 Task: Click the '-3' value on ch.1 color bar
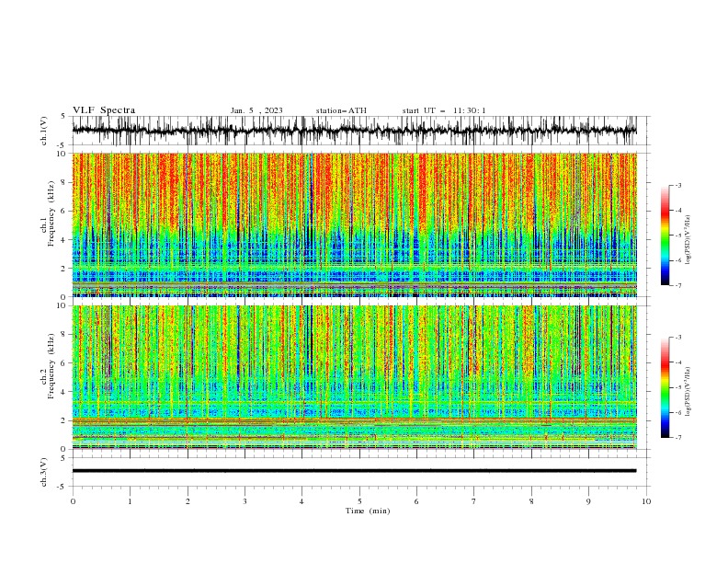pos(677,185)
